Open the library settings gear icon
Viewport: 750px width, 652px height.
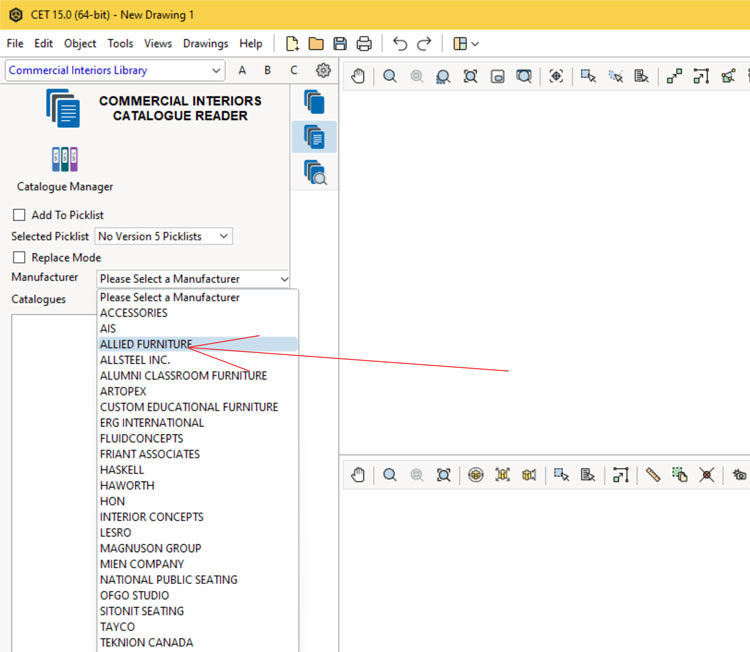(x=323, y=70)
